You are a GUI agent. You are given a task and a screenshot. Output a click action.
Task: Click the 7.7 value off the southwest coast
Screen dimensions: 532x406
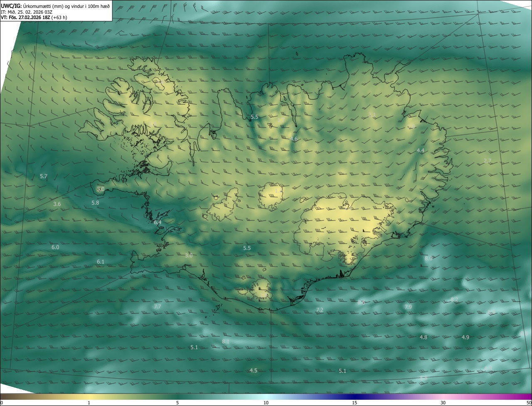(158, 307)
